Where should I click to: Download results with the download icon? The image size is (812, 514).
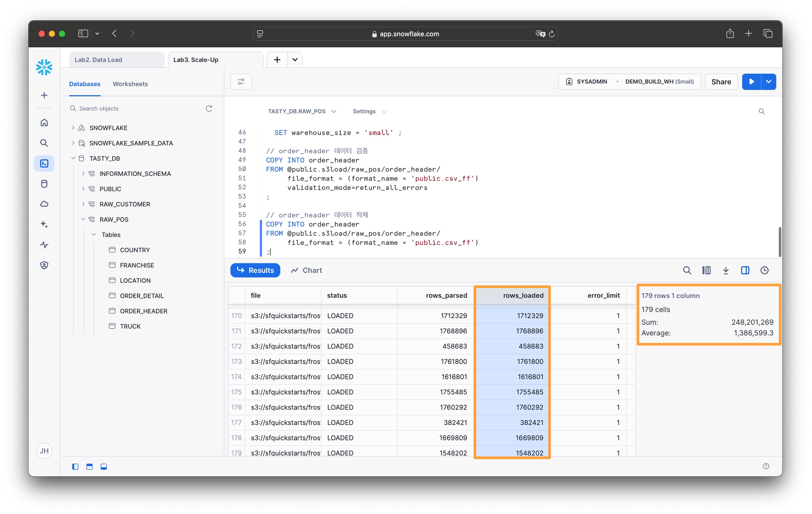tap(726, 271)
